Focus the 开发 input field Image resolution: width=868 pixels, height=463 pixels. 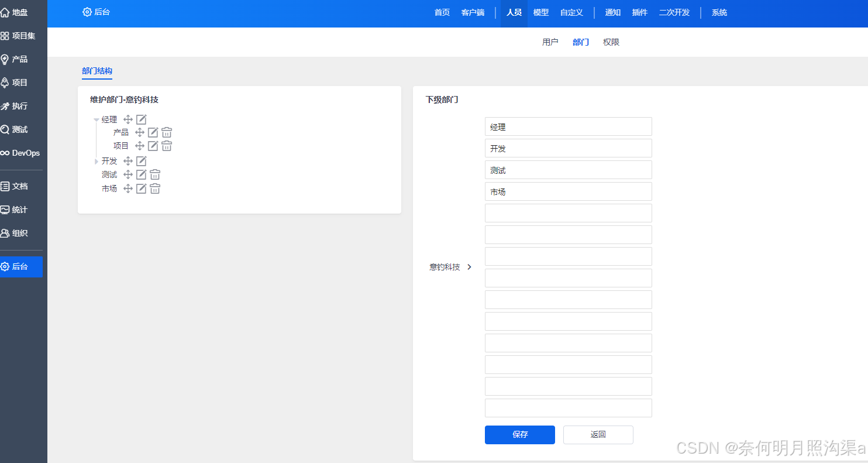(569, 148)
